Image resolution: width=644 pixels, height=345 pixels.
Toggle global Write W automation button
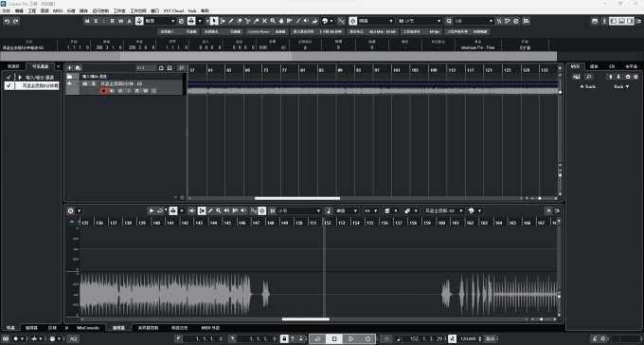[121, 21]
